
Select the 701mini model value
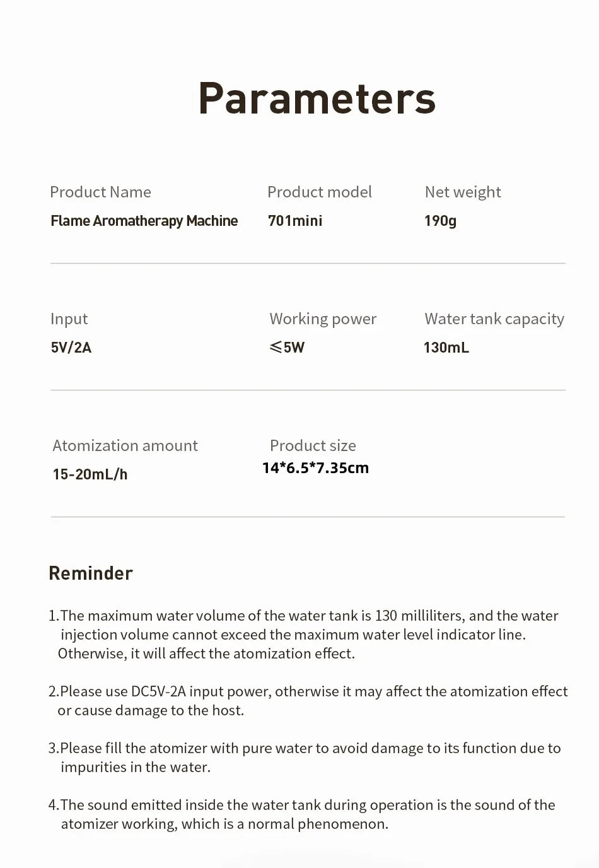pyautogui.click(x=294, y=221)
